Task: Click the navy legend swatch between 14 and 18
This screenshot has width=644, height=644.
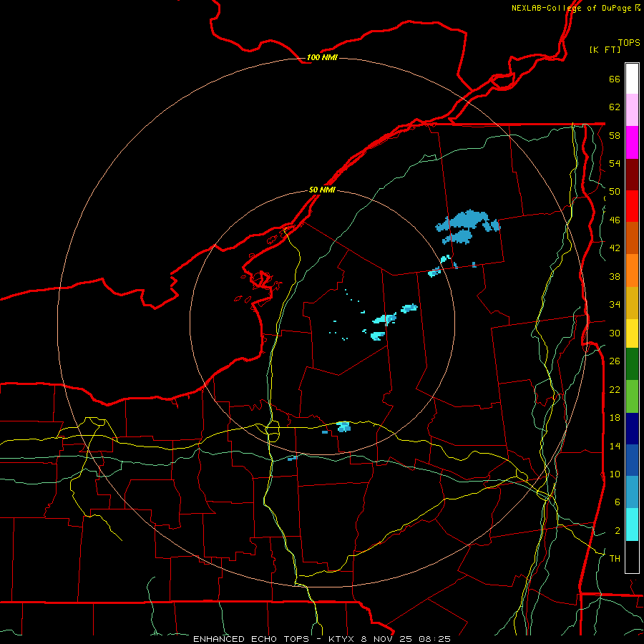Action: point(632,429)
